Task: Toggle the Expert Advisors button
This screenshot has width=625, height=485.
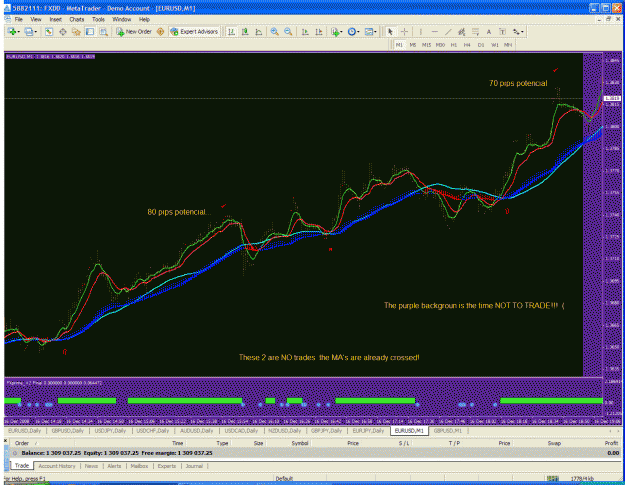Action: pos(195,31)
